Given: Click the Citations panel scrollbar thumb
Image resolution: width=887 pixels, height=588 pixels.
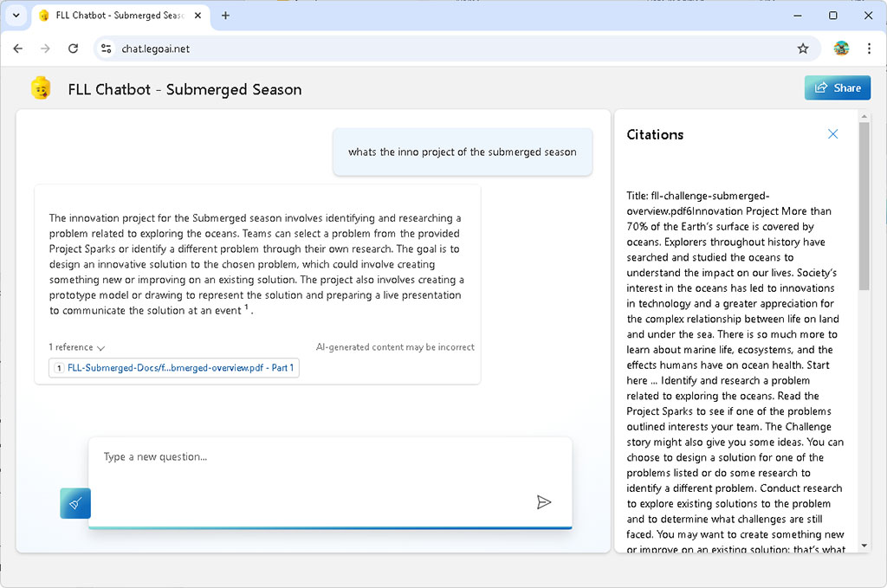Looking at the screenshot, I should [x=864, y=206].
